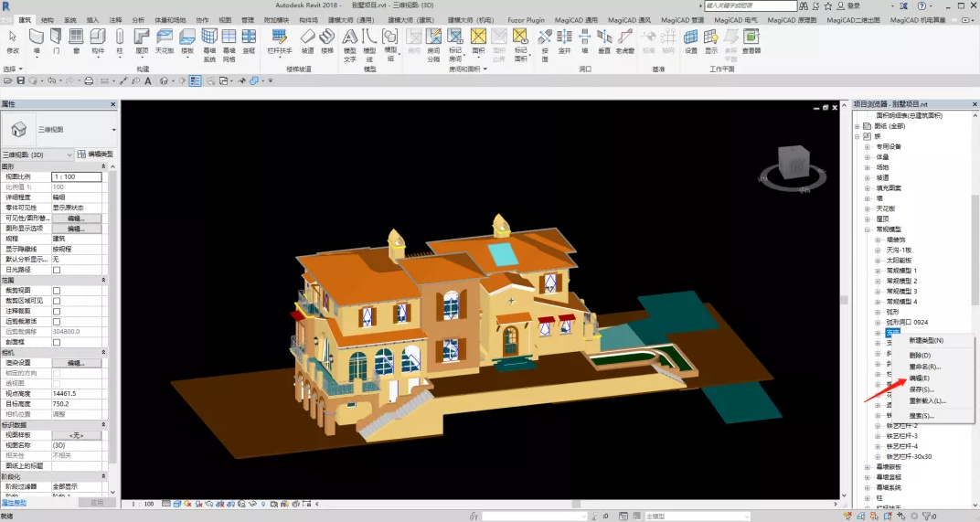The height and width of the screenshot is (522, 980).
Task: Check the 剖面框 checkbox
Action: click(57, 342)
